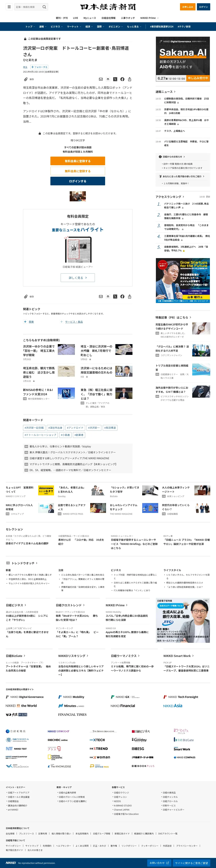Open the 日経ビジネス section heading

[16, 605]
